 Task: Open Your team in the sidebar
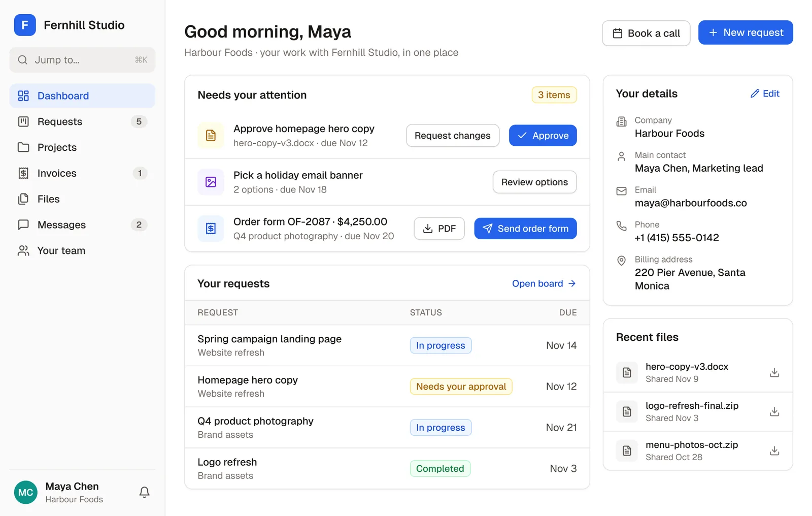tap(82, 250)
